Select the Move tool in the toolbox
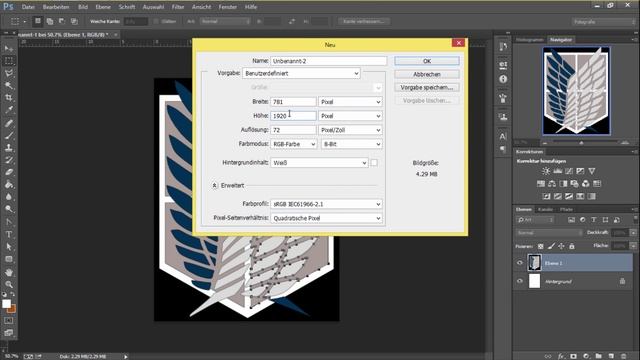 point(9,49)
